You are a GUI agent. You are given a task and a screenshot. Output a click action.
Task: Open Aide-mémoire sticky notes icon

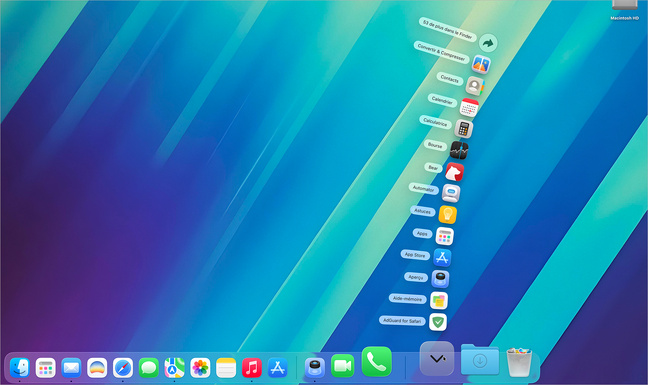pyautogui.click(x=438, y=300)
